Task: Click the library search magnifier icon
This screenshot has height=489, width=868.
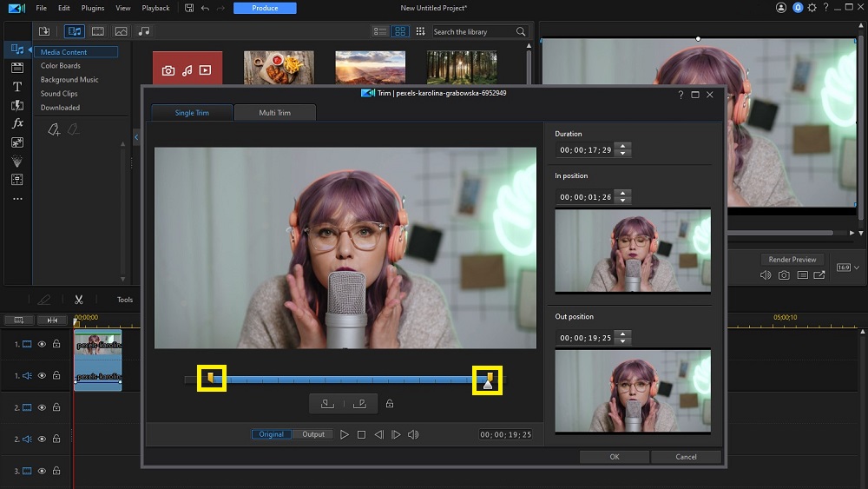Action: 521,31
